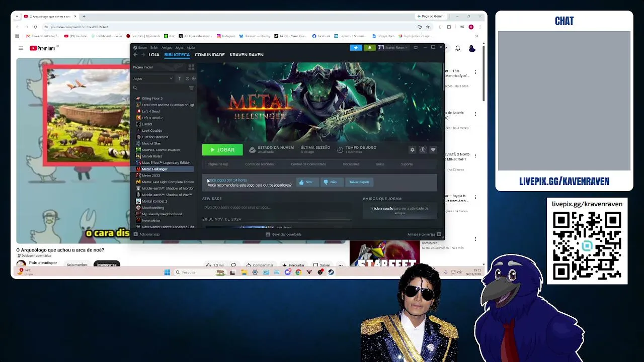Click the ready-to-play filter icon in library
This screenshot has height=362, width=644.
(x=194, y=78)
